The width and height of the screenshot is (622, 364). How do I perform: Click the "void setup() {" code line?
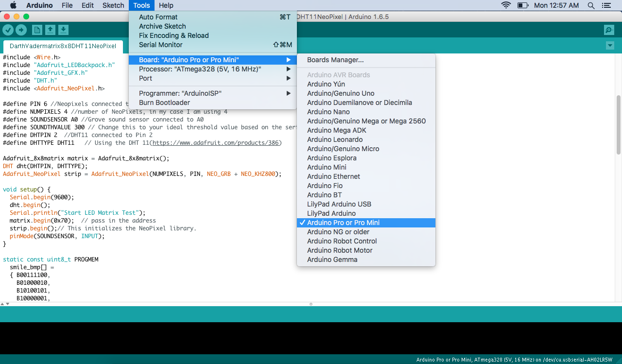tap(27, 190)
